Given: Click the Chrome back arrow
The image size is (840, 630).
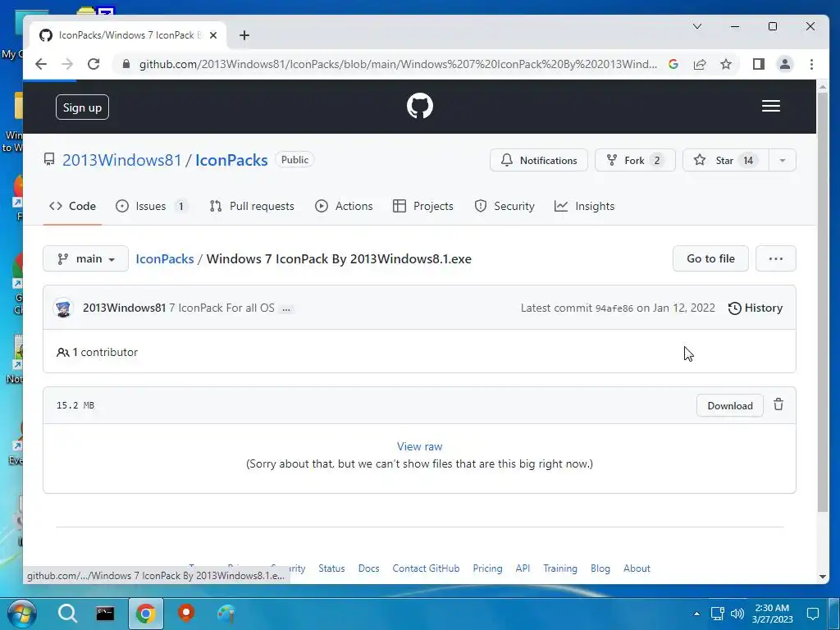Looking at the screenshot, I should [x=41, y=64].
